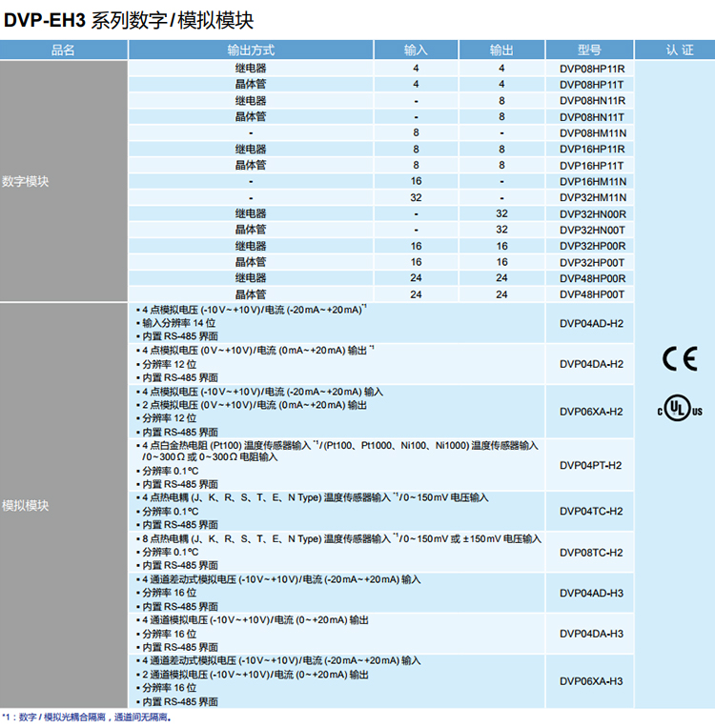
Task: Click model DVP04DA-H2
Action: 591,364
